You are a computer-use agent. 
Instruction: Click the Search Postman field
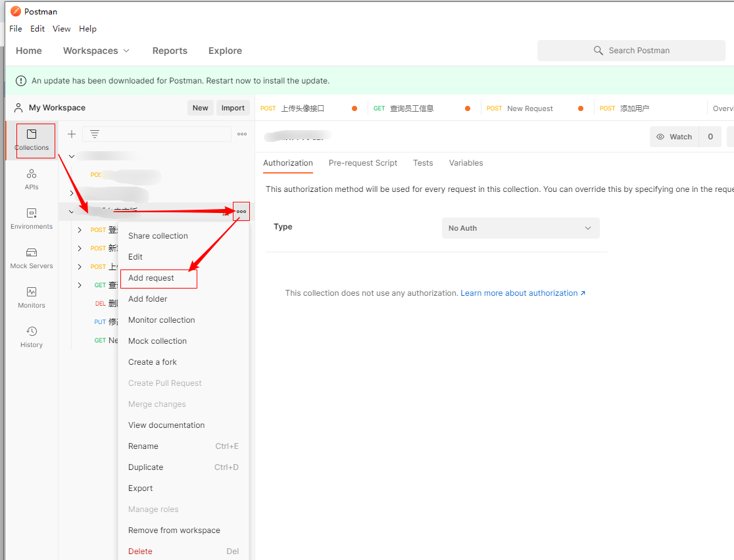coord(631,51)
